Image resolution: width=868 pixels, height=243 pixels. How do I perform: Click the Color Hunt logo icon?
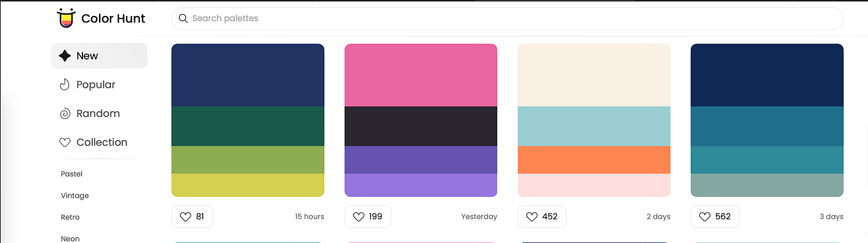(x=65, y=19)
